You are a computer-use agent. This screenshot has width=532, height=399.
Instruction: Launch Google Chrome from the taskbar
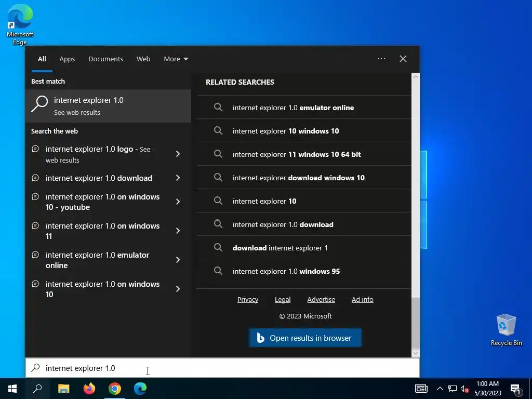coord(115,389)
